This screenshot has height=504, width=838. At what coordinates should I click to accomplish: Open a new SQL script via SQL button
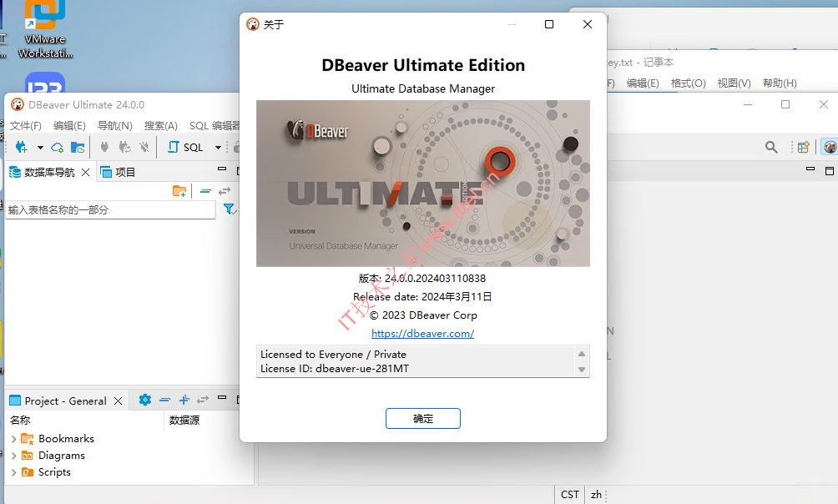click(185, 147)
